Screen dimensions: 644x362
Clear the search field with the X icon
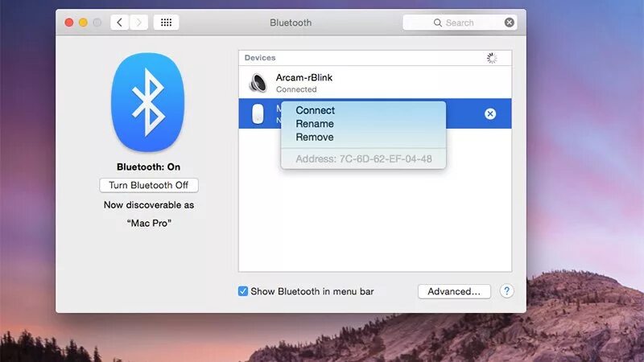coord(510,23)
